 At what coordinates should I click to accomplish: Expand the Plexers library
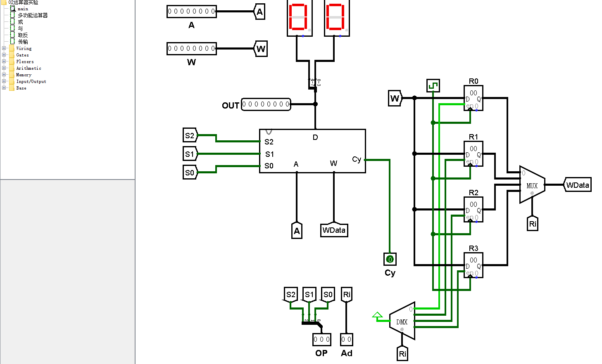[4, 61]
